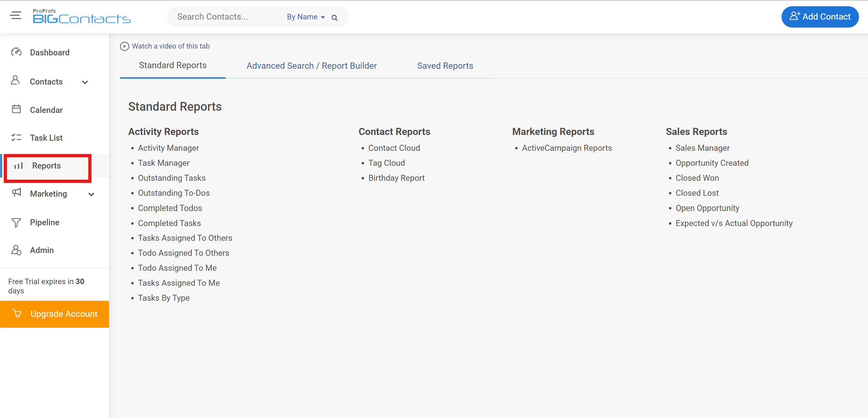Click the Task List checklist icon
Screen dimensions: 868x418
click(16, 137)
